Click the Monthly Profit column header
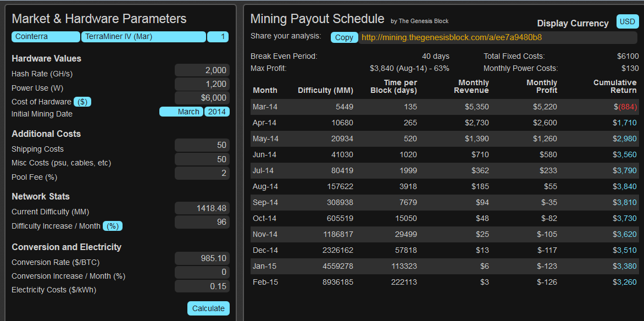The height and width of the screenshot is (321, 644). tap(542, 87)
